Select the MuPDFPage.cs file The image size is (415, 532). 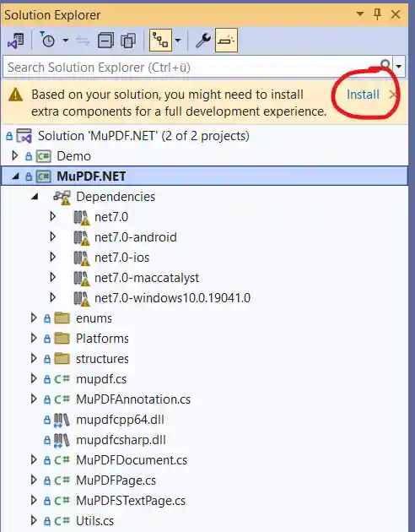click(x=116, y=480)
